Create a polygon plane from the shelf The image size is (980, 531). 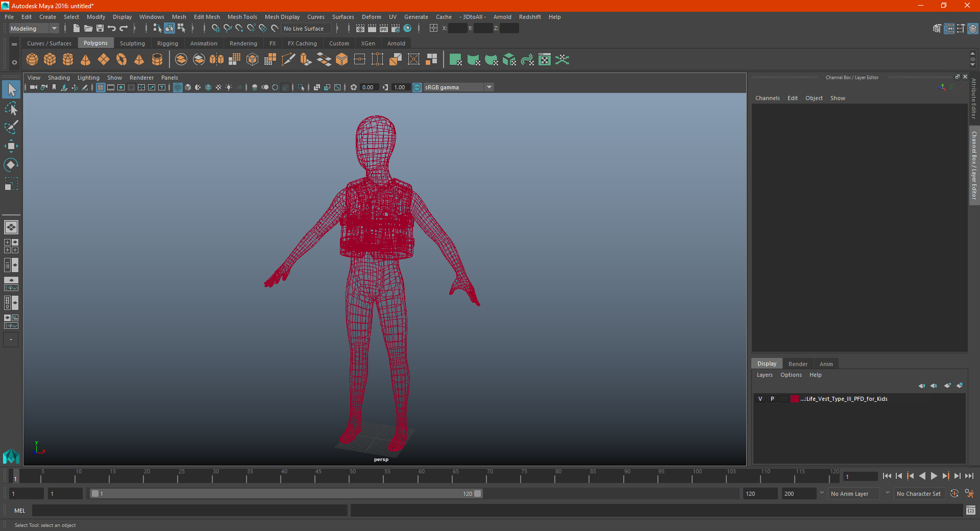(x=104, y=60)
